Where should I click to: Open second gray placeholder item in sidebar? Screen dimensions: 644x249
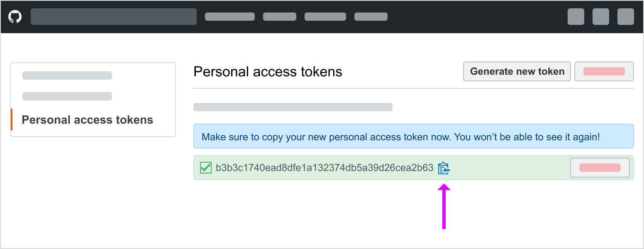67,96
